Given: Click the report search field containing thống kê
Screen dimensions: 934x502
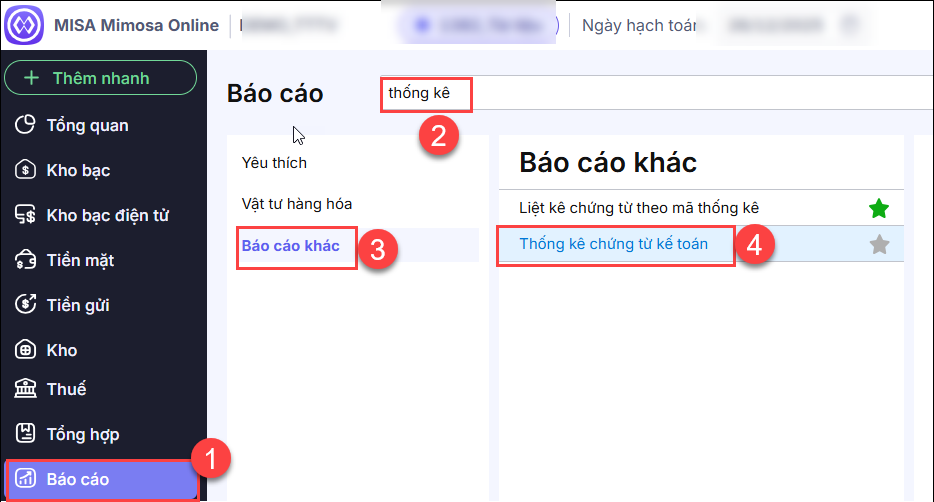Looking at the screenshot, I should click(656, 93).
